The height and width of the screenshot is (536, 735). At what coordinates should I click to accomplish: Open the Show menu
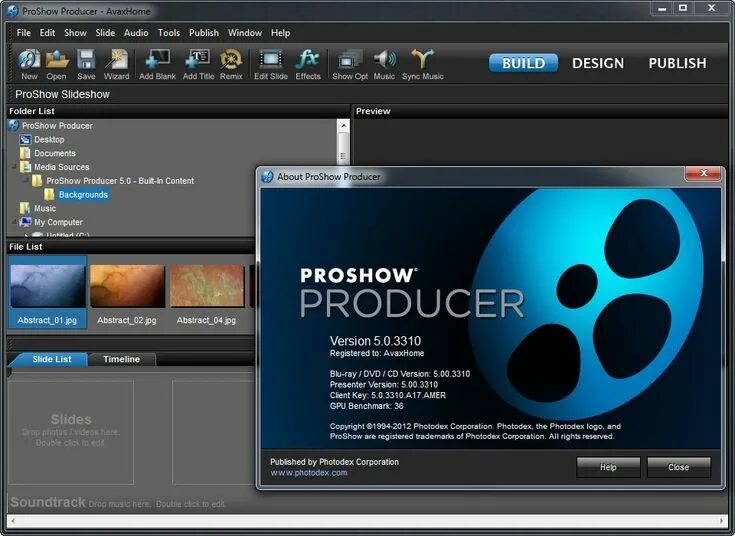75,33
